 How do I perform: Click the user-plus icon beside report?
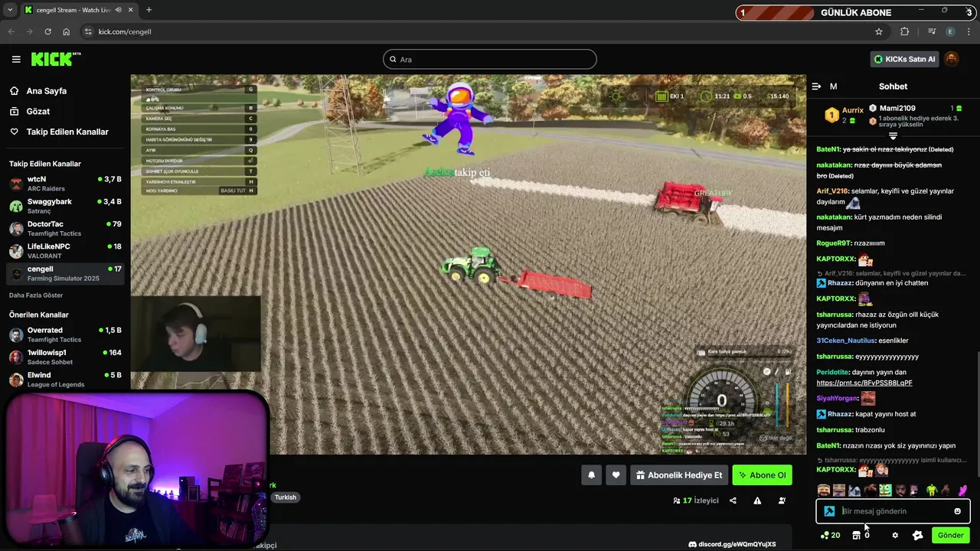[782, 500]
